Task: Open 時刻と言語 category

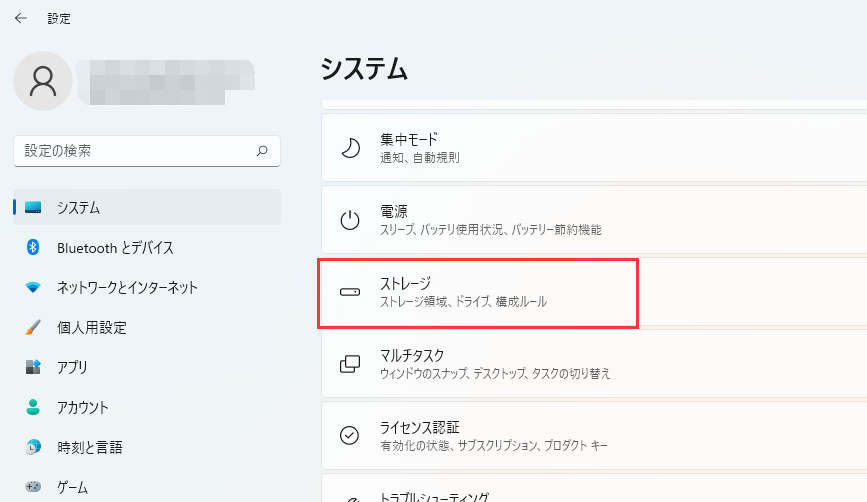Action: click(x=147, y=447)
